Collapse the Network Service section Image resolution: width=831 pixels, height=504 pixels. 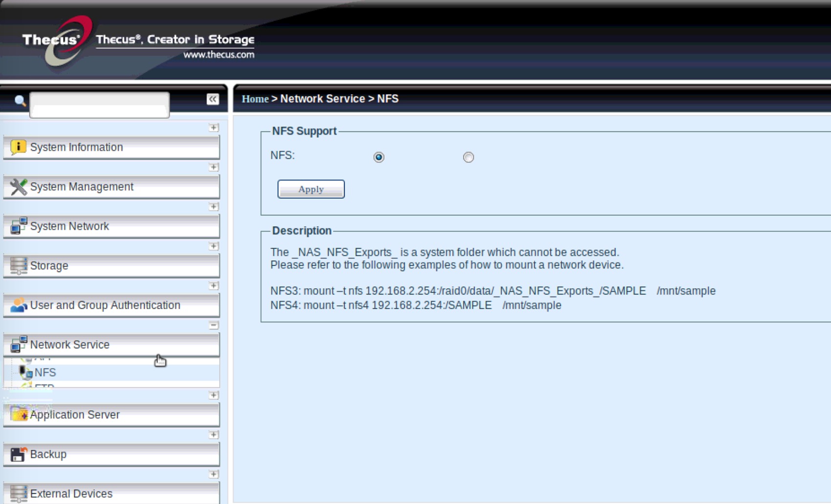coord(214,325)
